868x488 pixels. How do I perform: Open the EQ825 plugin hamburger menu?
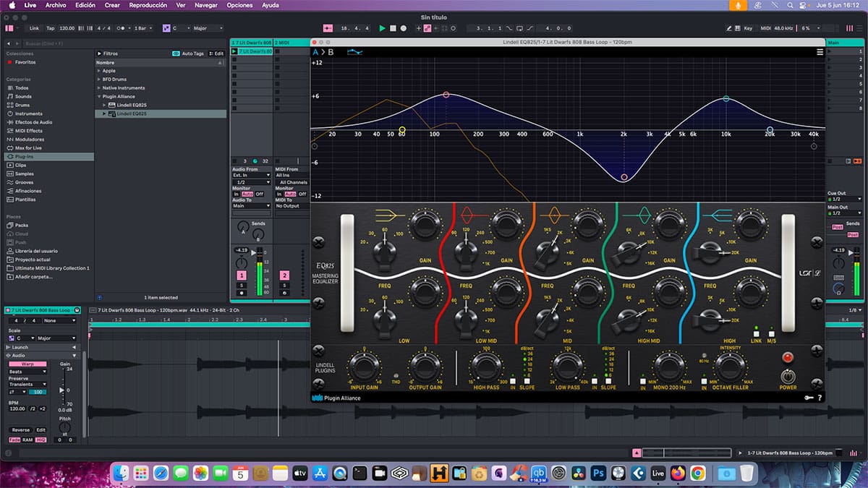click(x=820, y=52)
